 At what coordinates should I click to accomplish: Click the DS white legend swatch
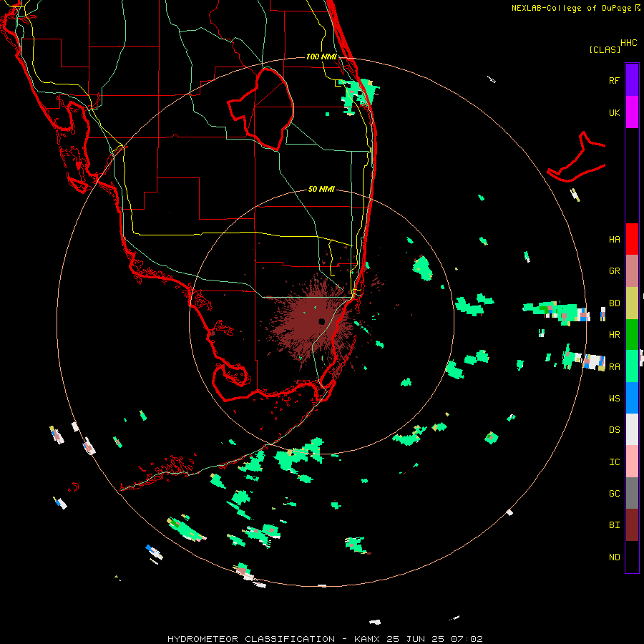[x=632, y=429]
